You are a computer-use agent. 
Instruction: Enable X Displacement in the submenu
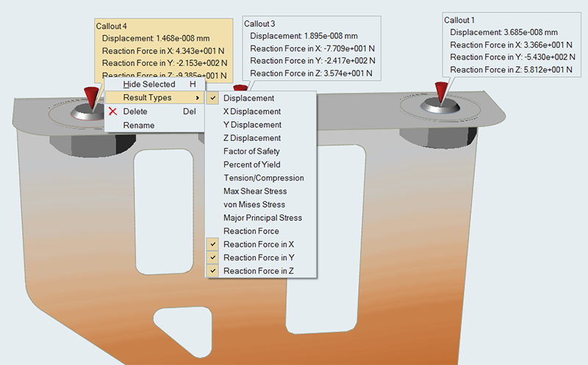251,112
